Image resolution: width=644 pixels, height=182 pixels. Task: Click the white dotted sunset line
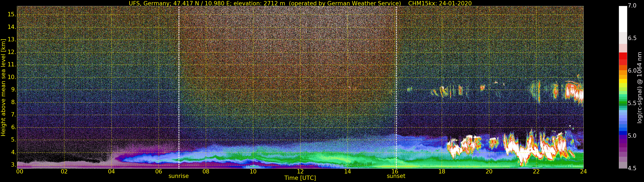point(396,87)
